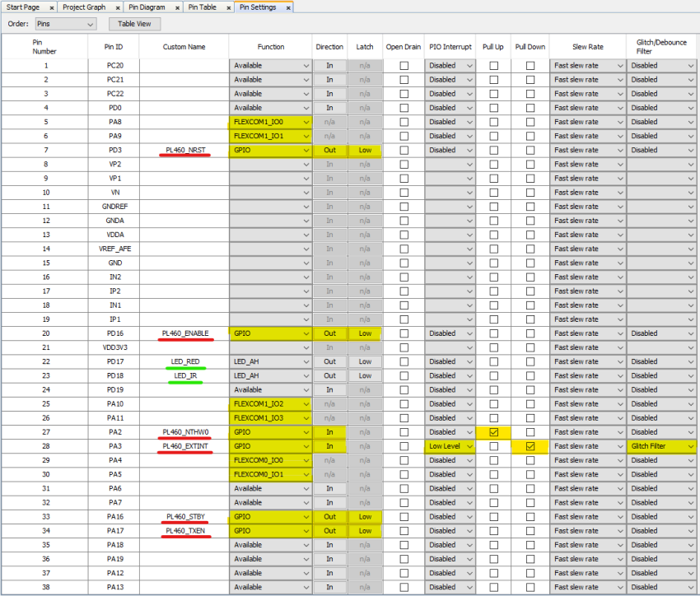
Task: Open the Project Graph tab
Action: click(x=84, y=7)
